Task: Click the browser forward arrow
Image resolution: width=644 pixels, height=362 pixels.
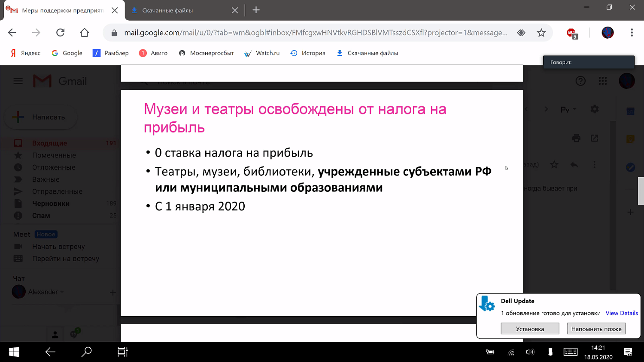Action: [36, 33]
